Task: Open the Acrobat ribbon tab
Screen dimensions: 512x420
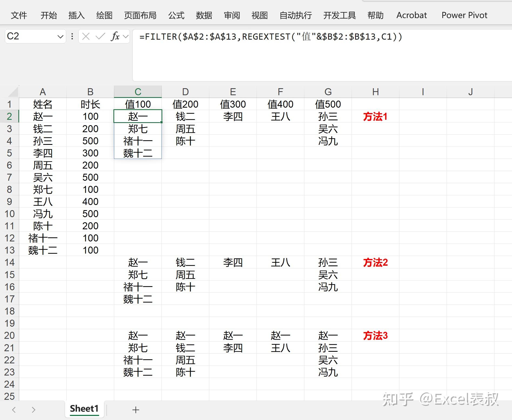Action: [x=412, y=15]
